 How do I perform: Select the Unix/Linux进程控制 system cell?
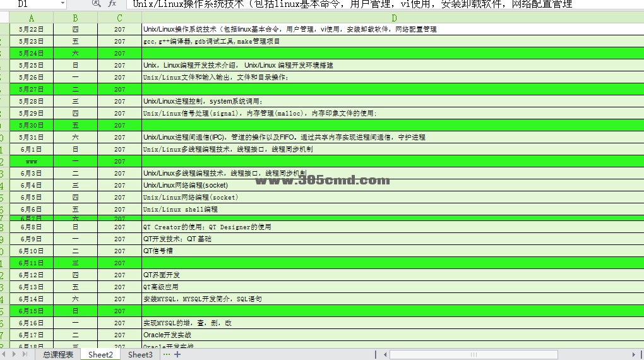pos(393,101)
